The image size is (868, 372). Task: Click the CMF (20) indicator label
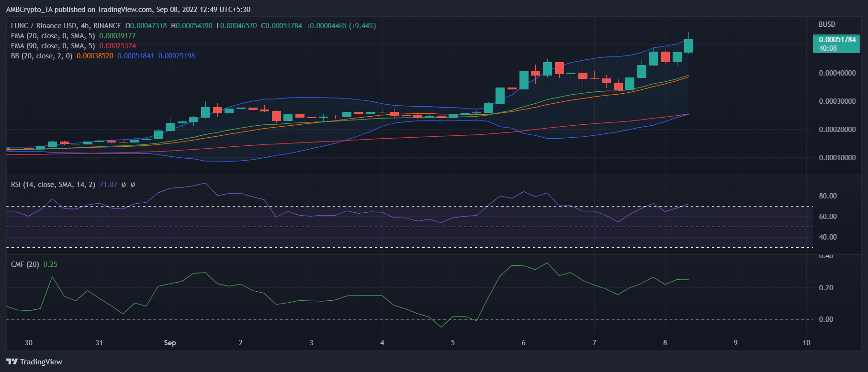(x=25, y=264)
